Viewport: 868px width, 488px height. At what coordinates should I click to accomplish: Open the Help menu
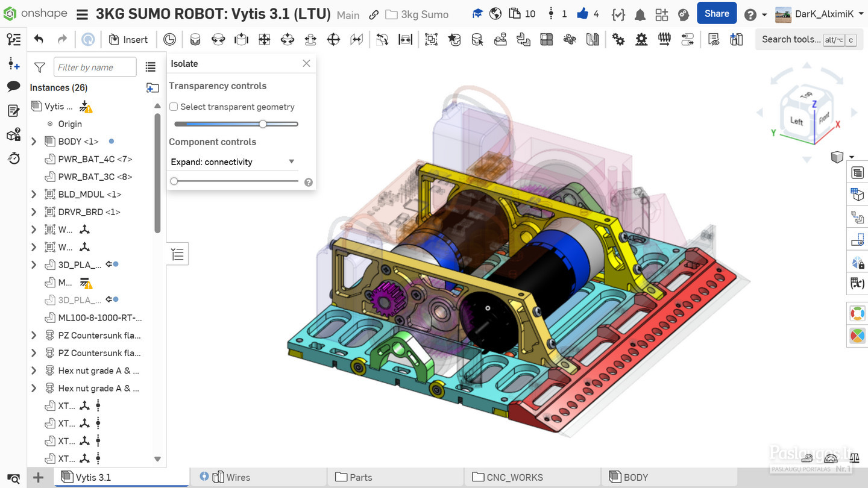(x=755, y=14)
